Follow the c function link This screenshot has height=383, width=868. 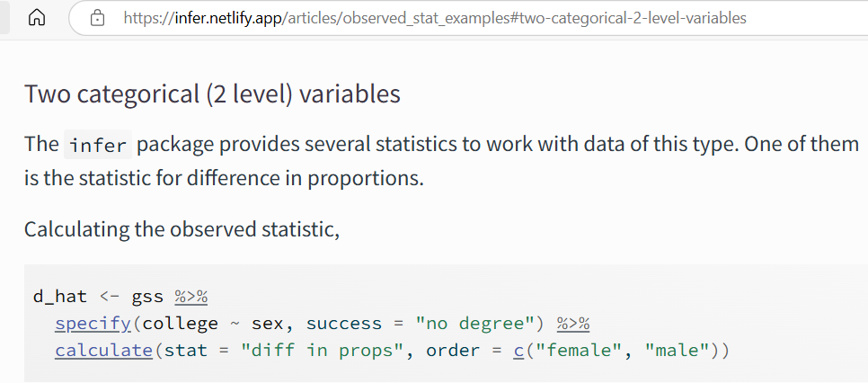click(x=518, y=351)
